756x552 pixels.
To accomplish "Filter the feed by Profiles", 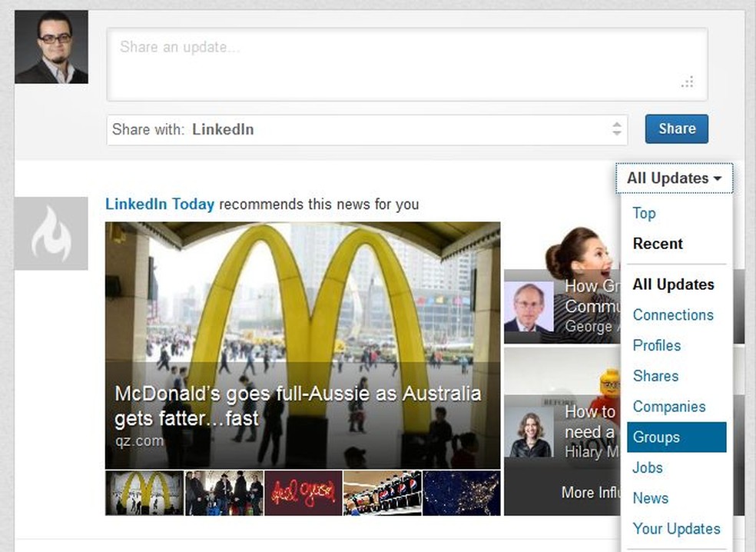I will [x=656, y=346].
